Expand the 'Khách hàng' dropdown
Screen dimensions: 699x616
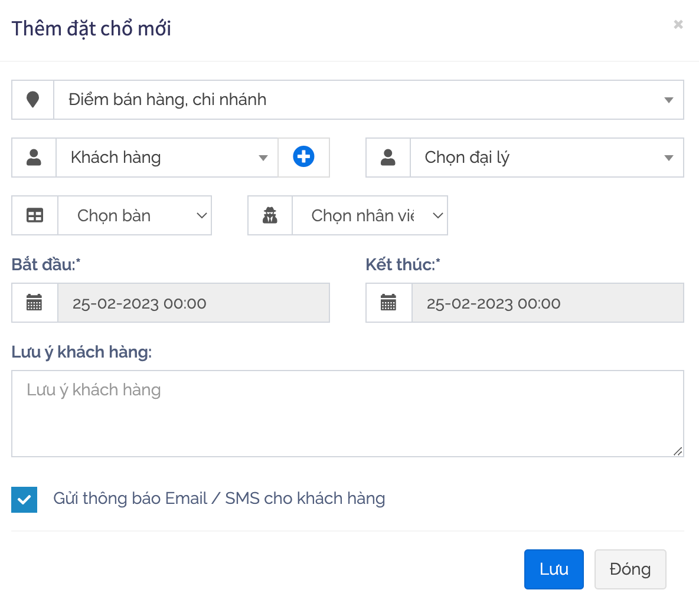tap(167, 158)
